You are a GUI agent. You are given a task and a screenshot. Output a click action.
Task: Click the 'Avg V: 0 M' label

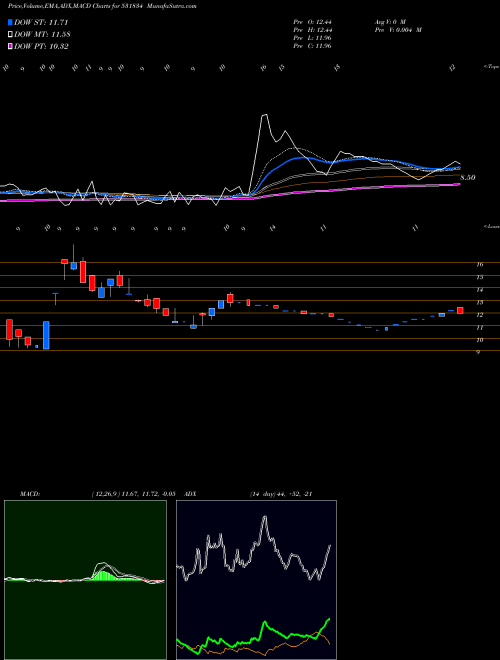point(389,21)
